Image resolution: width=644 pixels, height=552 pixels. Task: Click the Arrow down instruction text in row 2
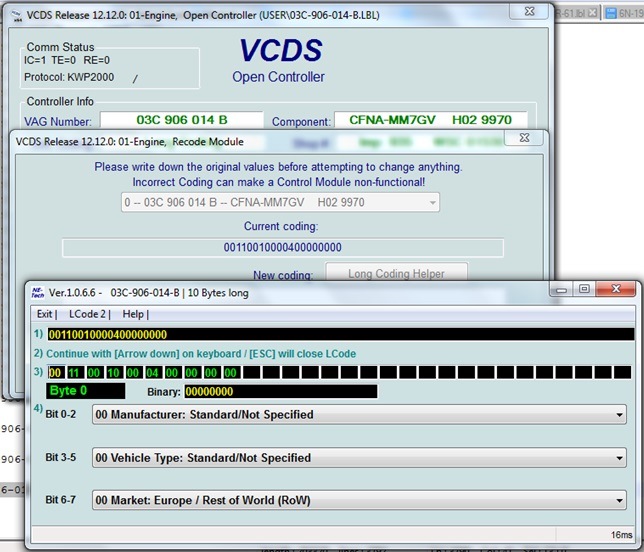click(x=201, y=354)
